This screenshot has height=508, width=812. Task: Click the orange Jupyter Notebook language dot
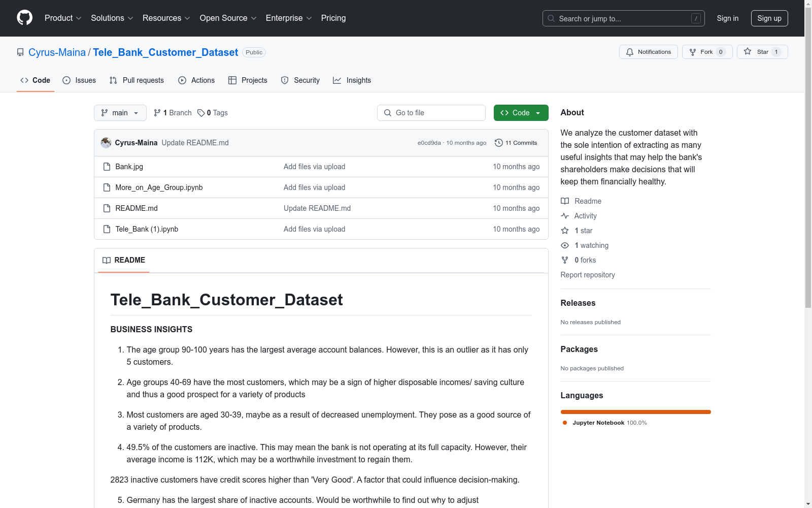point(565,423)
